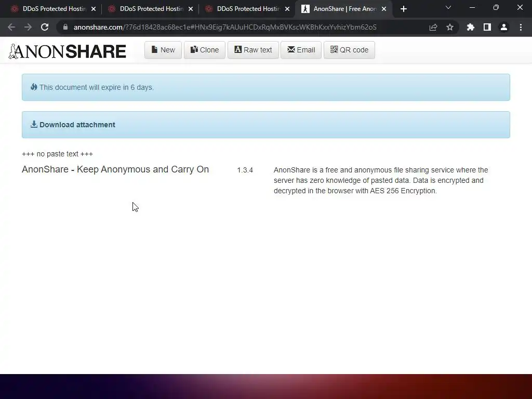Toggle the browser side panel

[487, 27]
